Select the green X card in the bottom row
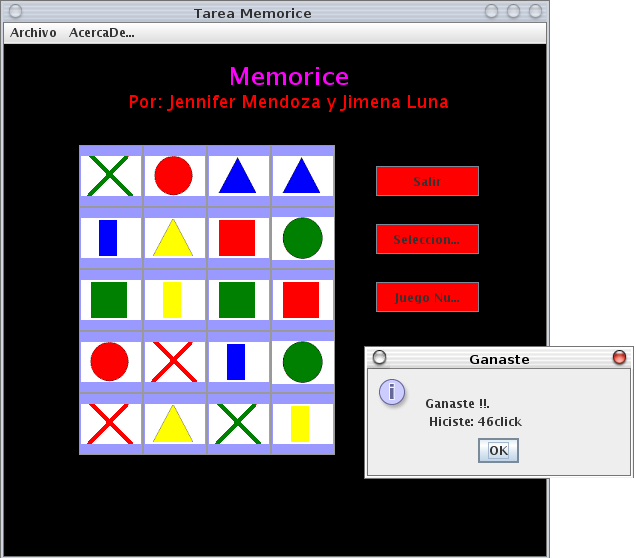The height and width of the screenshot is (558, 636). pos(239,424)
